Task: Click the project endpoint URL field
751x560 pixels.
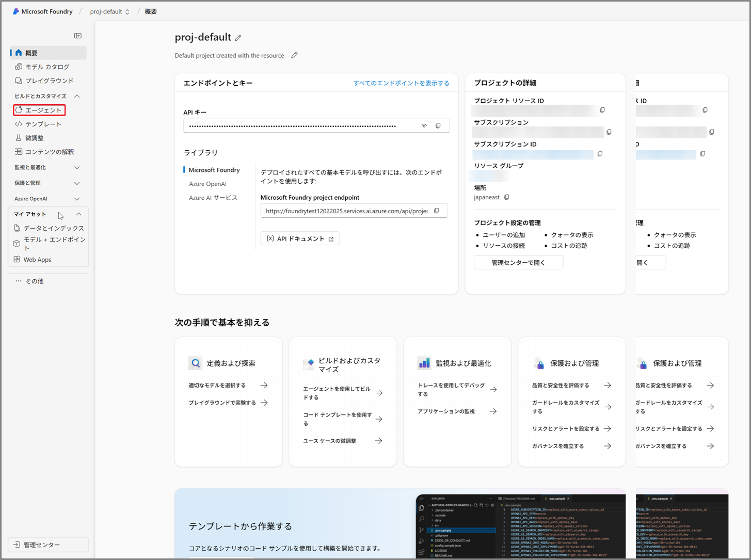Action: [x=346, y=211]
